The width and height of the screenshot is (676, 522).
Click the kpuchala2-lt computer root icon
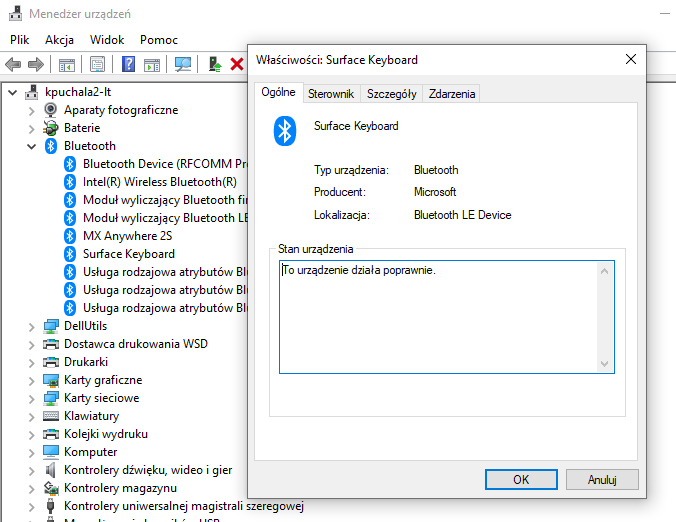31,92
